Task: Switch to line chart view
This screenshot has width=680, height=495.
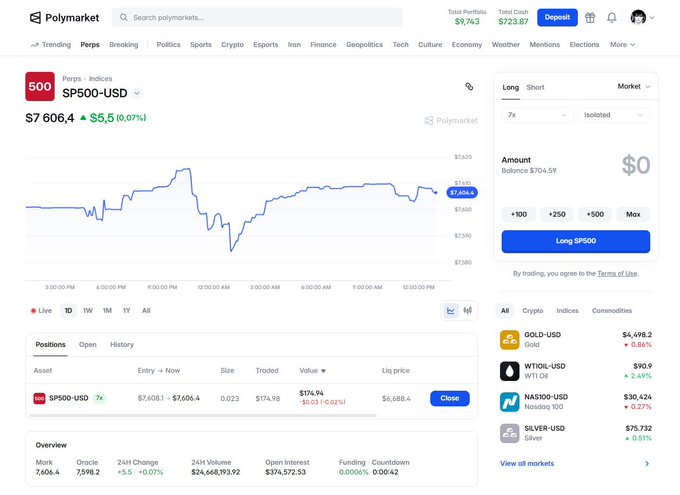Action: coord(451,311)
